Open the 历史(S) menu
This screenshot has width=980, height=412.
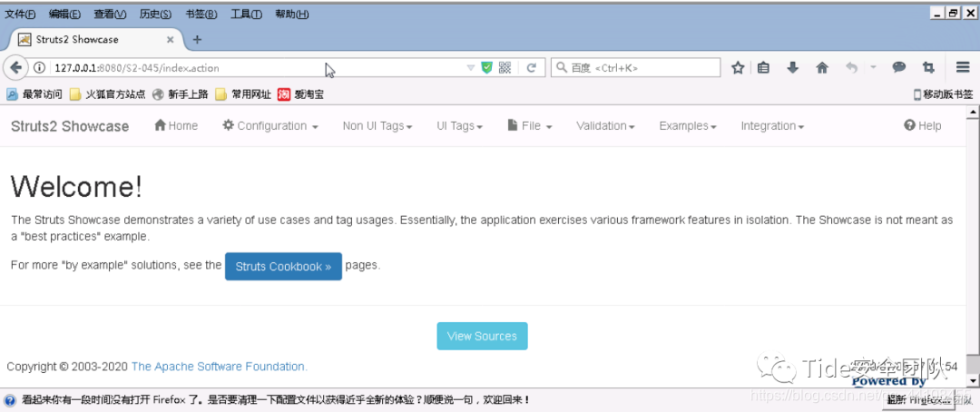click(156, 14)
